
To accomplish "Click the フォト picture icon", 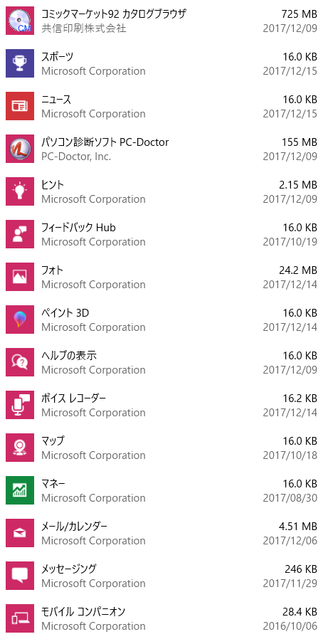I will [x=20, y=277].
